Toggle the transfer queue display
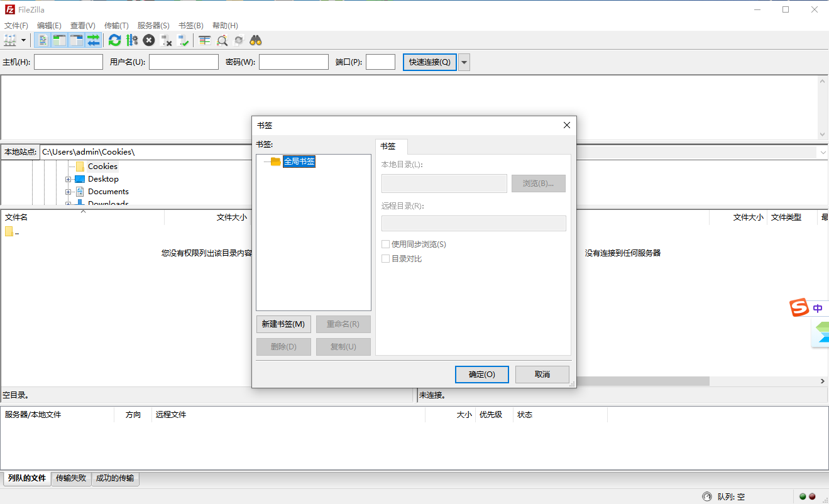Screen dimensions: 829x504 point(92,40)
